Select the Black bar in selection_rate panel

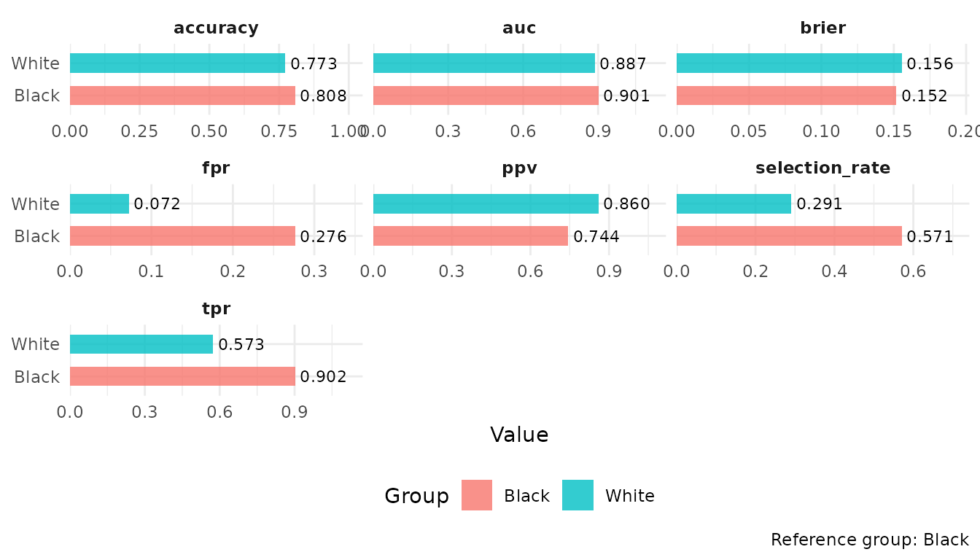789,236
